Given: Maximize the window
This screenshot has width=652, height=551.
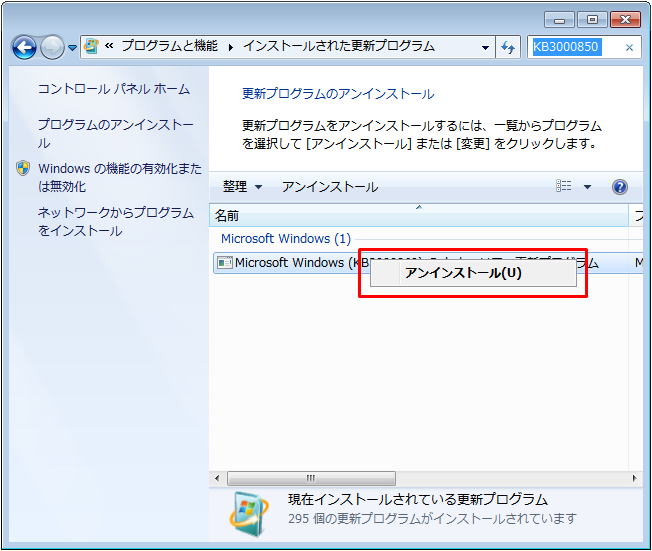Looking at the screenshot, I should tap(592, 19).
